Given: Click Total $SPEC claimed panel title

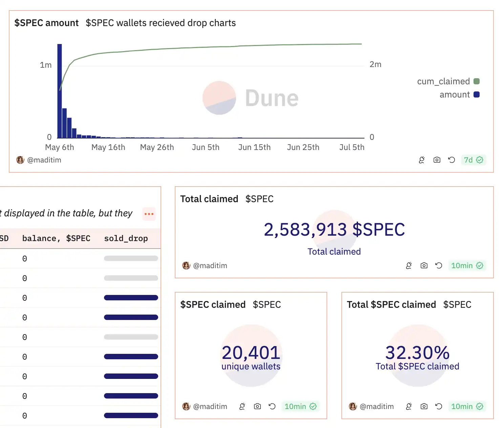Looking at the screenshot, I should point(391,304).
